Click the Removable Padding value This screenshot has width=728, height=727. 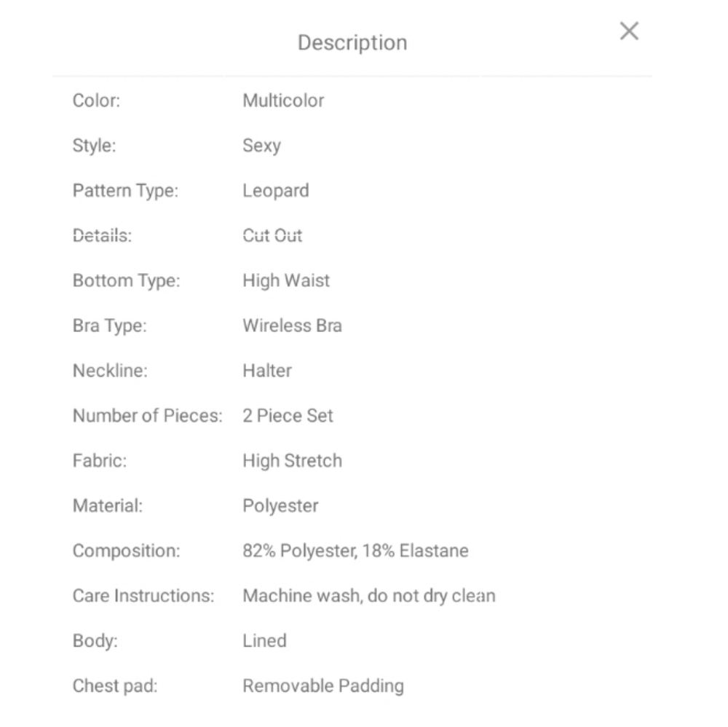(323, 686)
